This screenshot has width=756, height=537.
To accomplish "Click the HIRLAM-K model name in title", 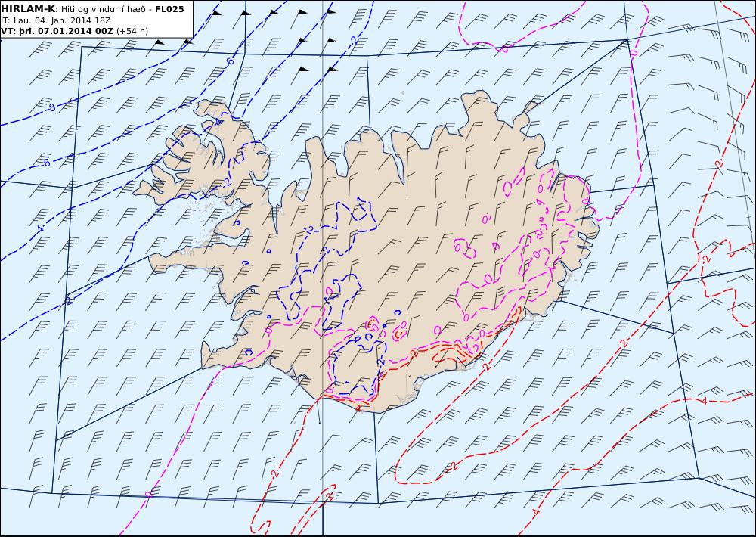I will (x=28, y=9).
